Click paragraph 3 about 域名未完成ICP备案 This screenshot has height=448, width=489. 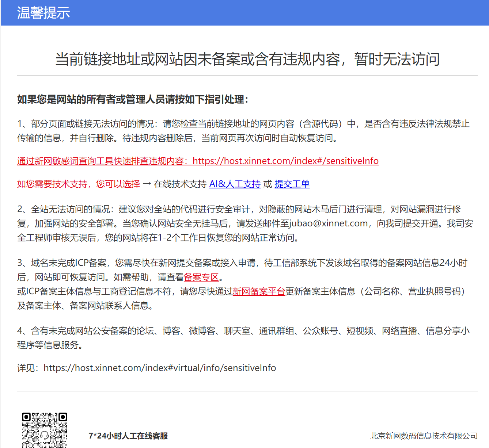(243, 284)
